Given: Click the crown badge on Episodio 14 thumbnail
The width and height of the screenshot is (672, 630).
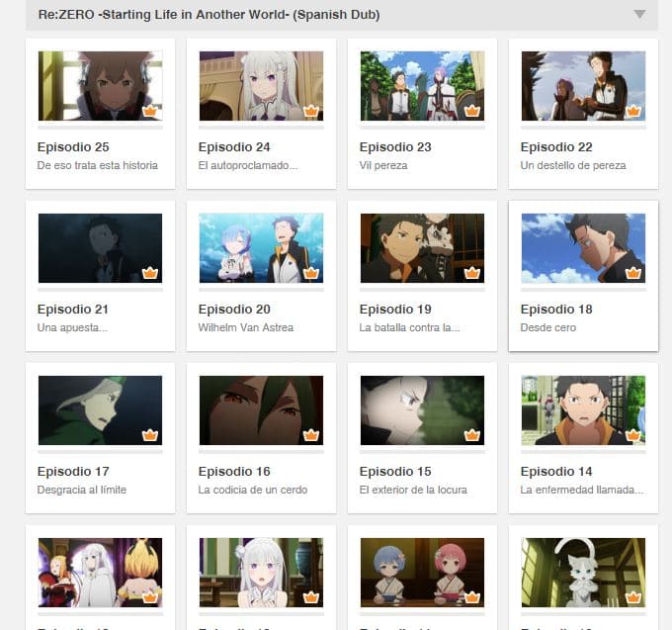Looking at the screenshot, I should pyautogui.click(x=633, y=435).
